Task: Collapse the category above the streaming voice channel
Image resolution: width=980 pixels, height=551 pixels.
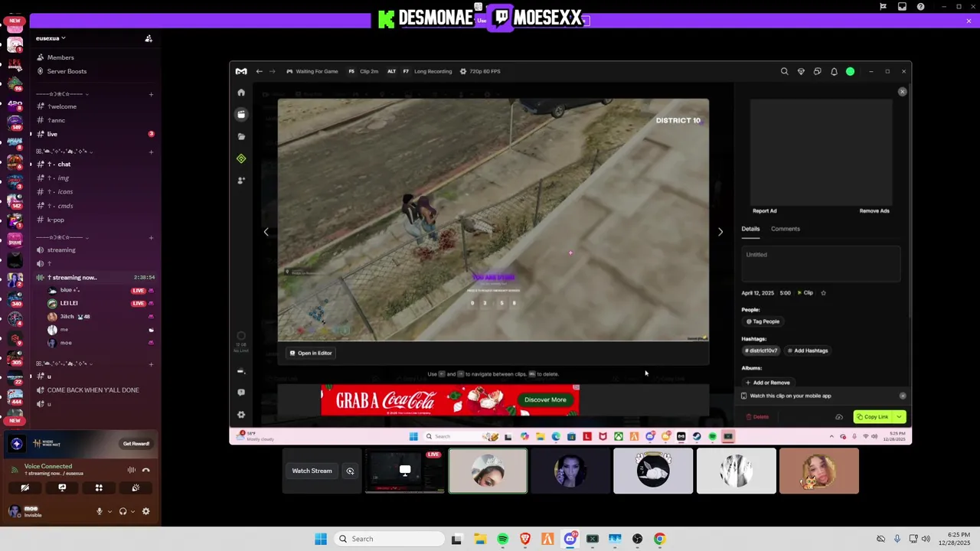Action: click(62, 237)
